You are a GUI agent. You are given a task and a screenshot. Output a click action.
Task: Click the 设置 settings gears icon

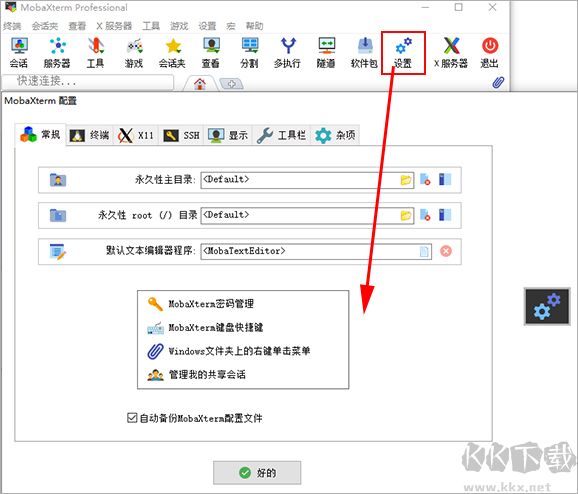click(403, 53)
